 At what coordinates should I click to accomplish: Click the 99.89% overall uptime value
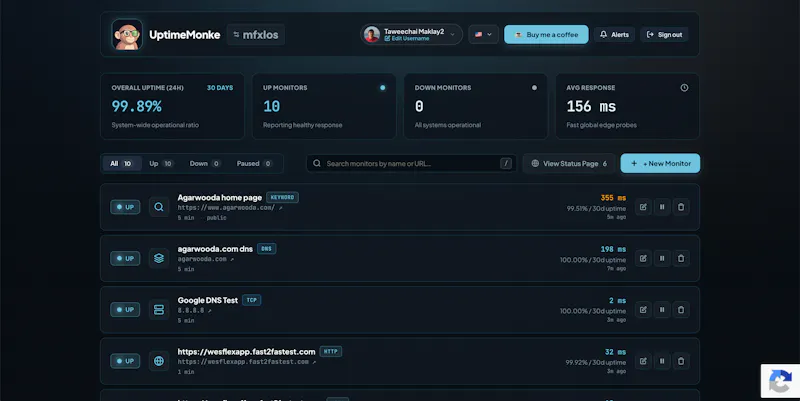click(x=137, y=106)
